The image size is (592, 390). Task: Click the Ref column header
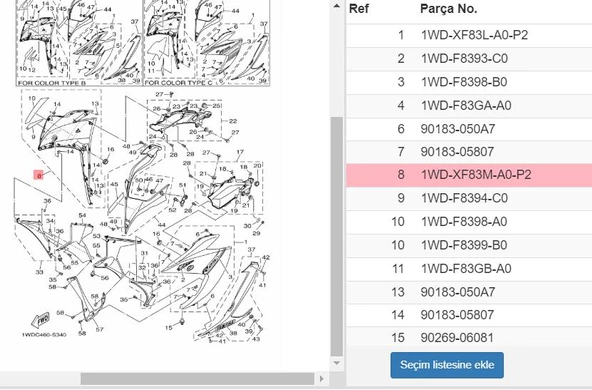pos(359,8)
